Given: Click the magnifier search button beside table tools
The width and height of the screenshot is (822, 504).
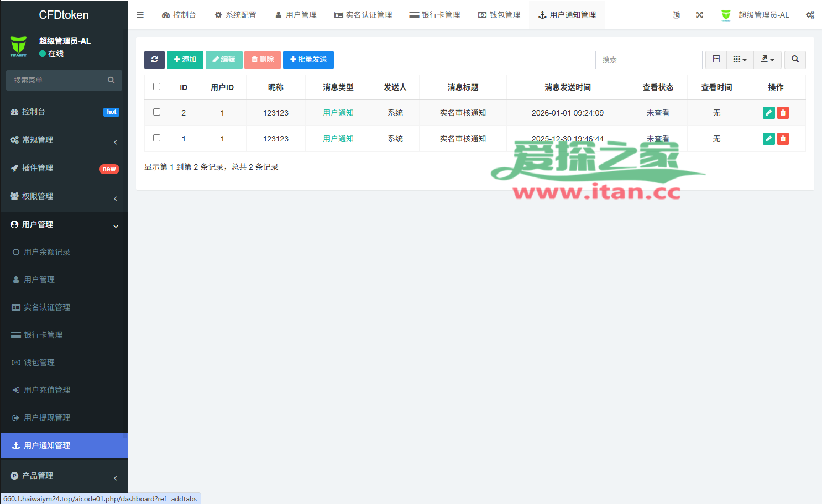Looking at the screenshot, I should coord(795,60).
